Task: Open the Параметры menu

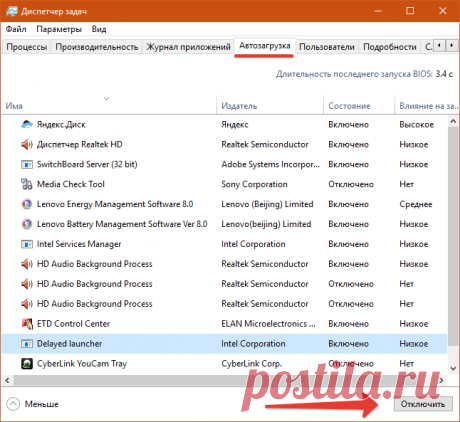Action: tap(59, 29)
